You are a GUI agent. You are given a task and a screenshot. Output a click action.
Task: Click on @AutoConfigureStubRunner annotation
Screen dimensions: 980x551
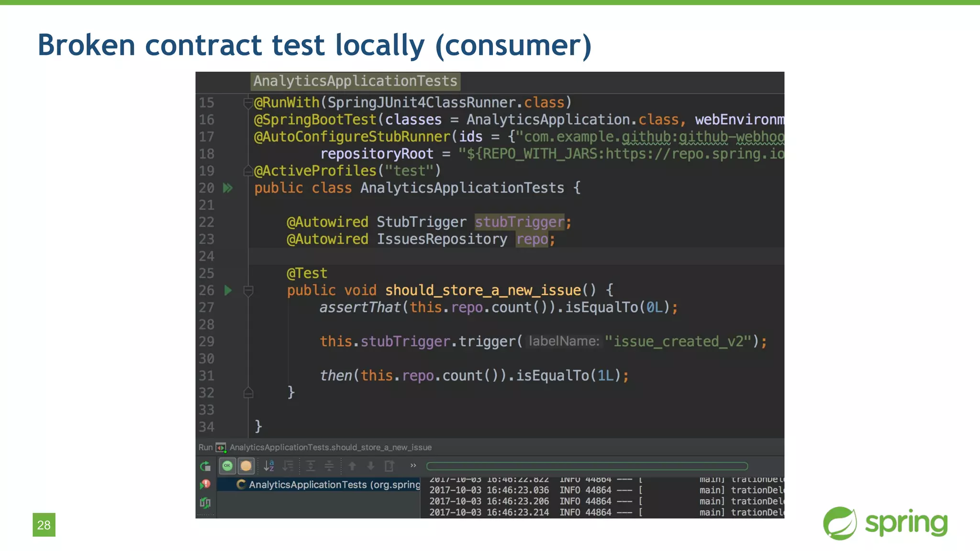(352, 137)
